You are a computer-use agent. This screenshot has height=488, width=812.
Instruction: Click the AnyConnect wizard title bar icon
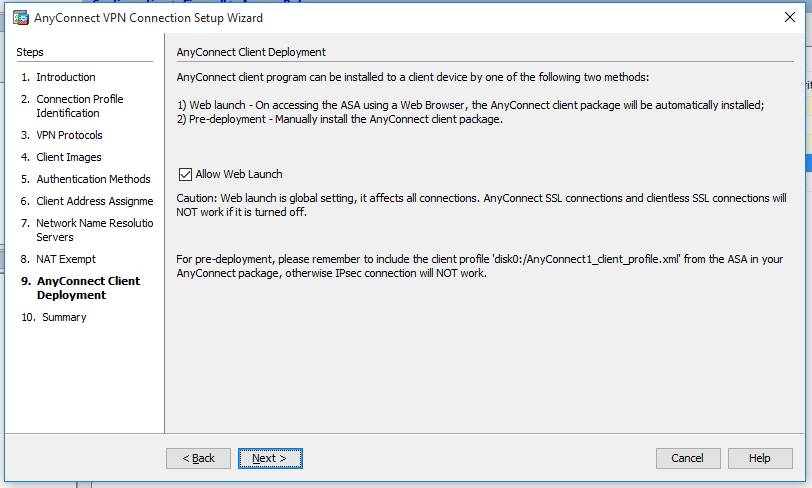20,17
